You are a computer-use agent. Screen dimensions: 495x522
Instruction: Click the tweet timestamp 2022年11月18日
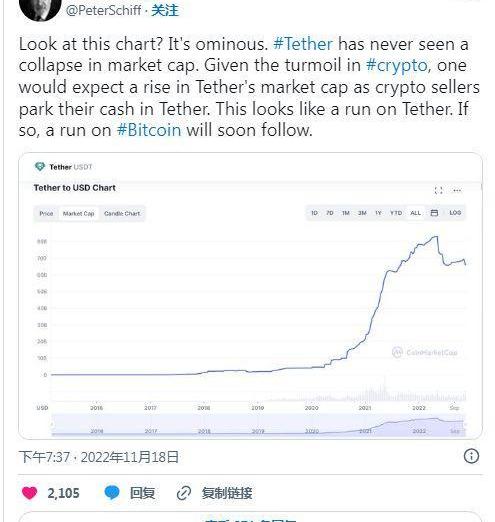coord(130,457)
